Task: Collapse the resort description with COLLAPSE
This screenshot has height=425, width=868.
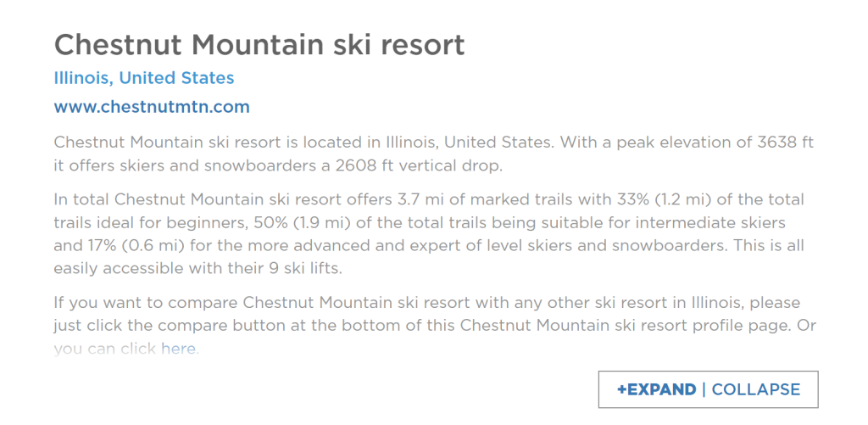Action: 755,389
